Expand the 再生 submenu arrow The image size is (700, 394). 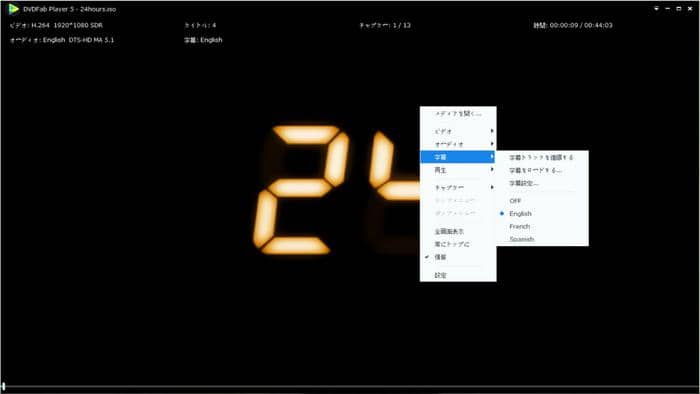492,170
